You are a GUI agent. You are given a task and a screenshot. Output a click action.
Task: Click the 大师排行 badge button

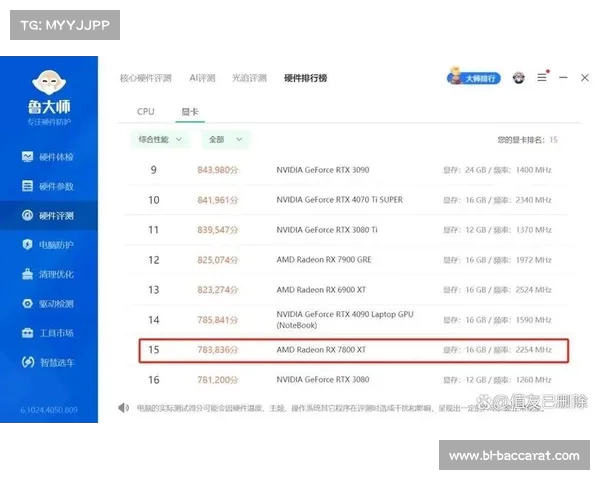coord(474,77)
